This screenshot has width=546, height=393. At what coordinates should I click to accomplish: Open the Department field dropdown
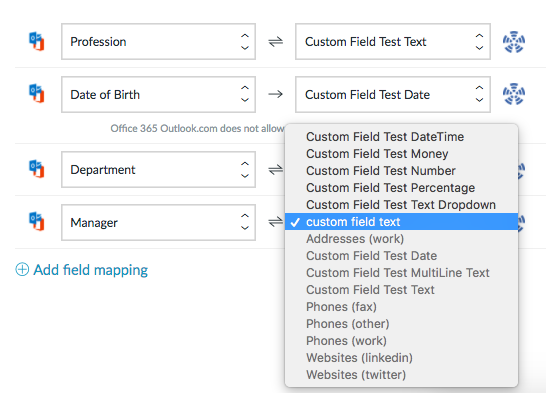[x=158, y=170]
